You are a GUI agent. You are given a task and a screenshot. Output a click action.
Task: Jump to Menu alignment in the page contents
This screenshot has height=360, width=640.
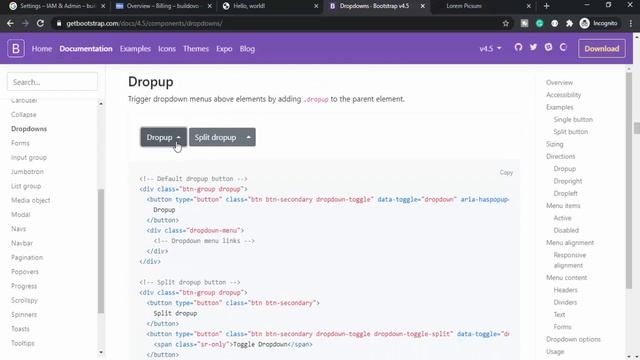pyautogui.click(x=570, y=243)
